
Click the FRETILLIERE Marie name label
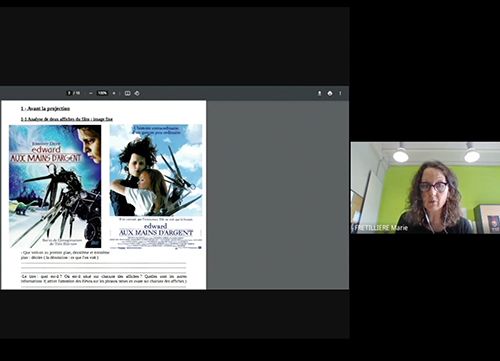coord(381,228)
